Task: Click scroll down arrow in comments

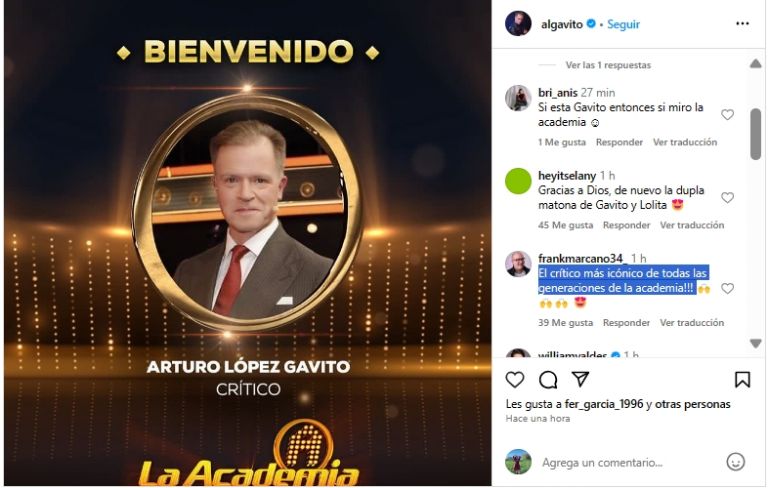Action: [x=756, y=343]
